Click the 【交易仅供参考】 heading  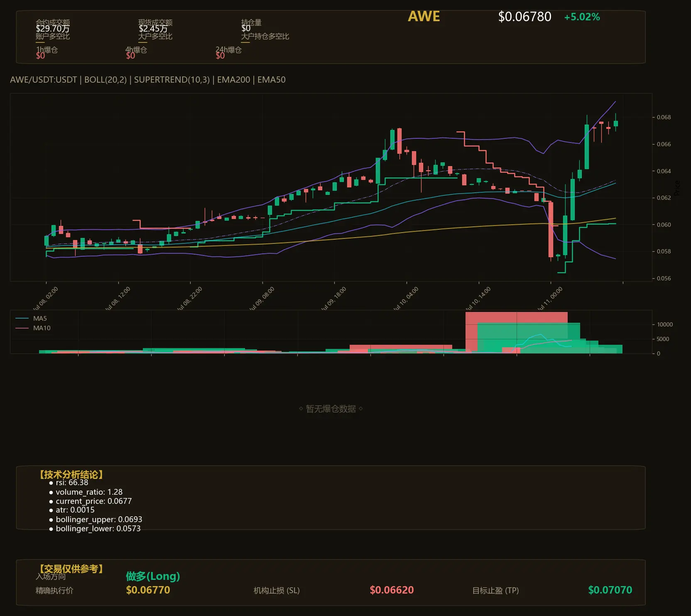tap(71, 569)
